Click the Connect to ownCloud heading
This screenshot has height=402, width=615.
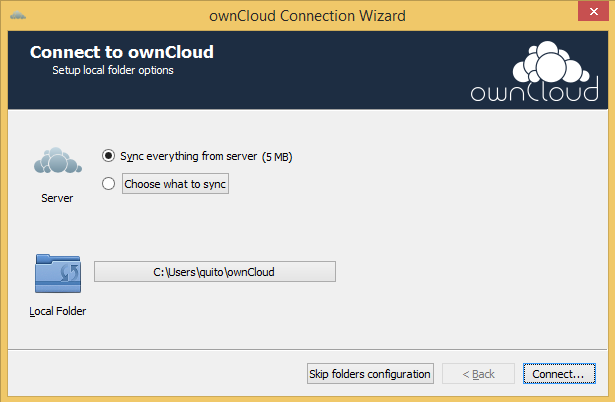[x=122, y=52]
